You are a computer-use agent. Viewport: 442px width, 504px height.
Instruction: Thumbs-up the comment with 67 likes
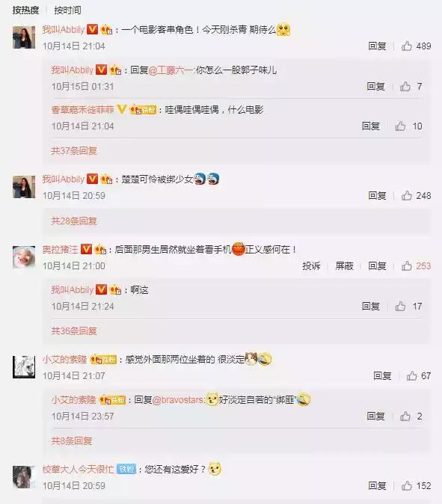tap(412, 375)
